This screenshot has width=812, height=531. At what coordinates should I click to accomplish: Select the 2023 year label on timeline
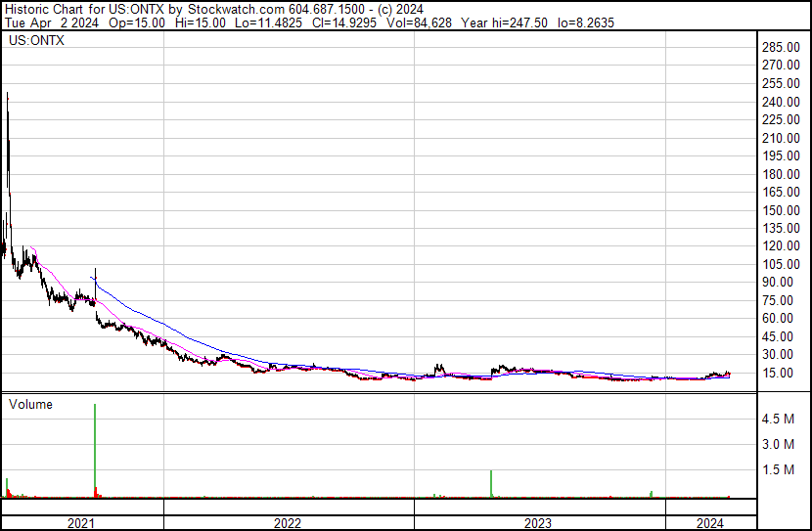[539, 523]
